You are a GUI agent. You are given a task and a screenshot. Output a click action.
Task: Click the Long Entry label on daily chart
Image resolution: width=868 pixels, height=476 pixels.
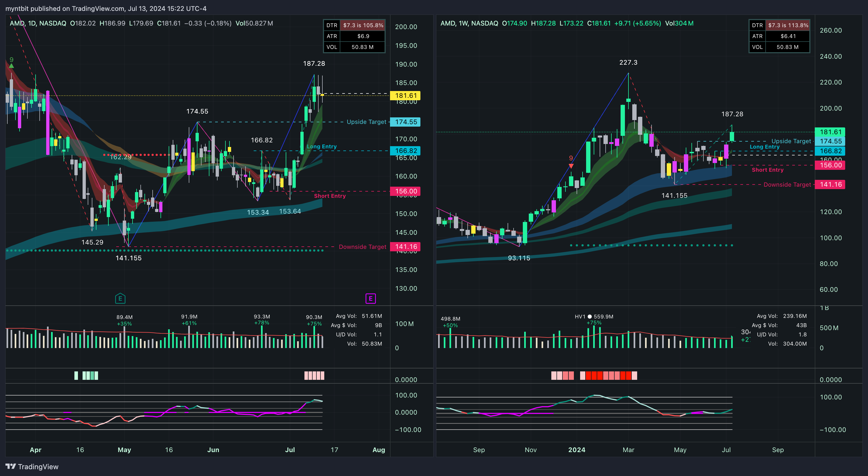322,146
